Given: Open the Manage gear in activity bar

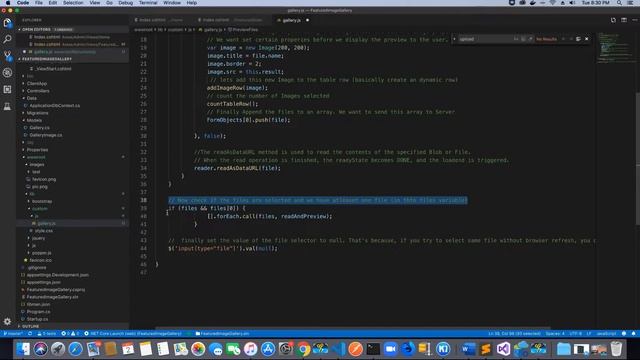Looking at the screenshot, I should 7,322.
